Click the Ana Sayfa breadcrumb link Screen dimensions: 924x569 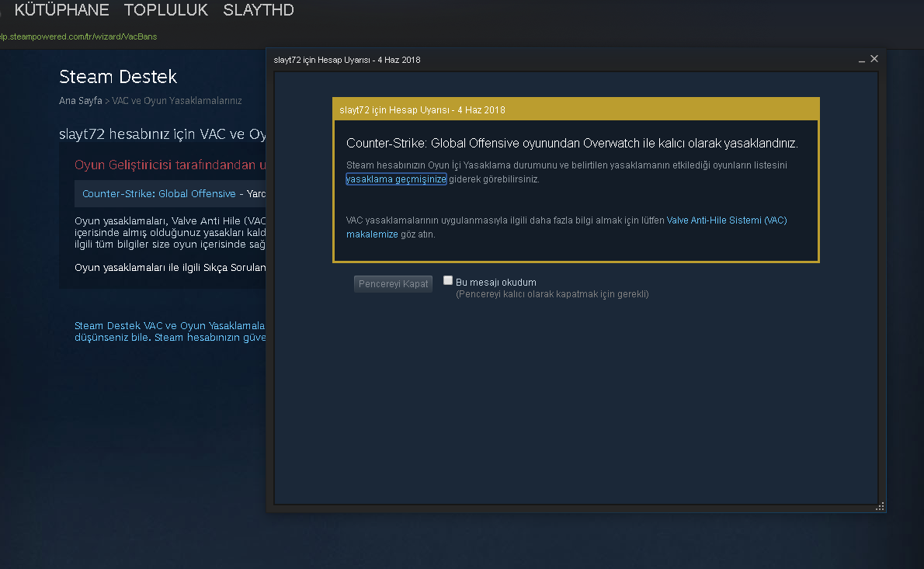tap(80, 101)
